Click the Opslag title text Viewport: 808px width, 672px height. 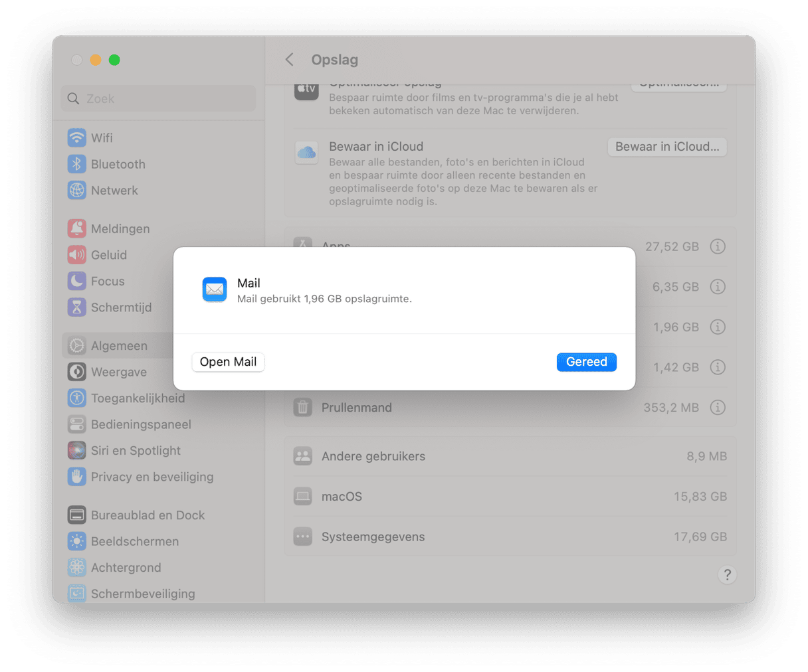(x=335, y=60)
